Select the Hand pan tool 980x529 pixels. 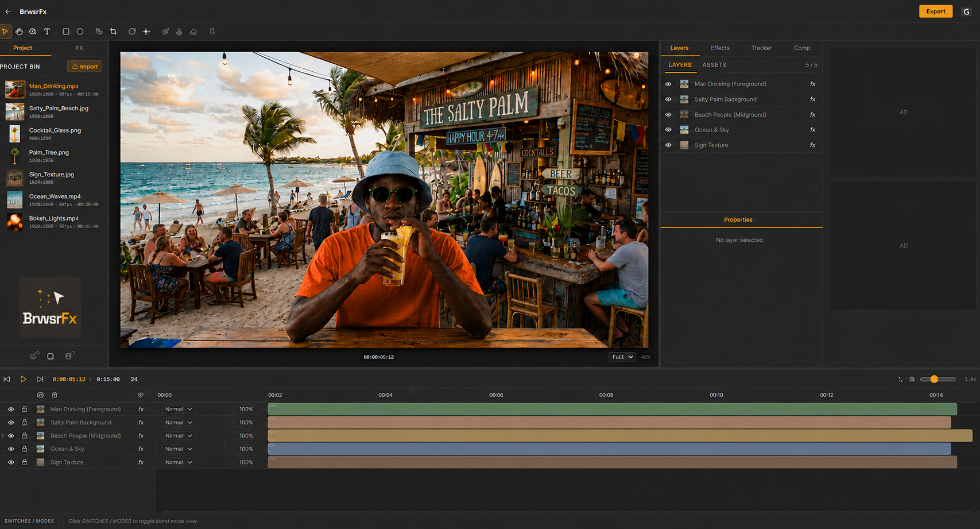19,32
